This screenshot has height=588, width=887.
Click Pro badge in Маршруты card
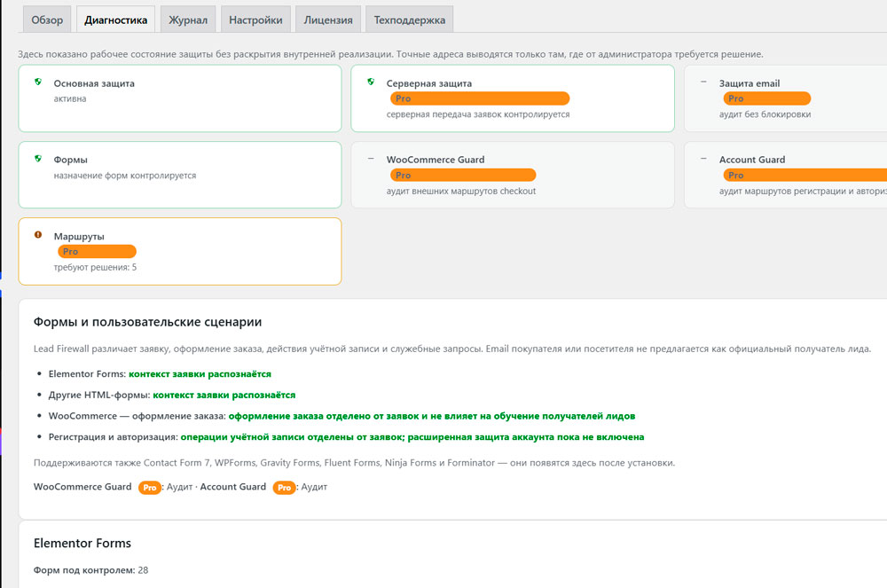click(x=97, y=252)
